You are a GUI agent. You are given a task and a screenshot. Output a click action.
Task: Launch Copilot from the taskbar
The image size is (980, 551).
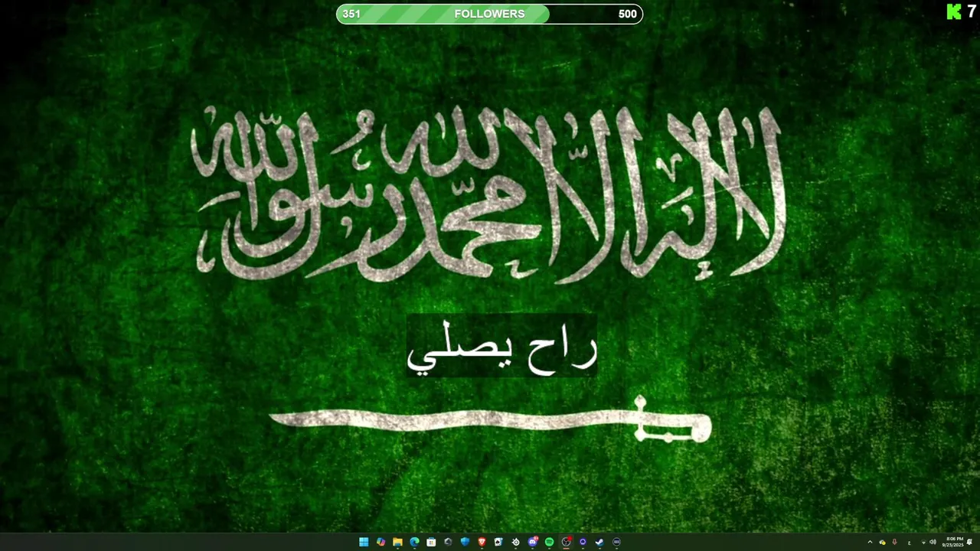[381, 542]
